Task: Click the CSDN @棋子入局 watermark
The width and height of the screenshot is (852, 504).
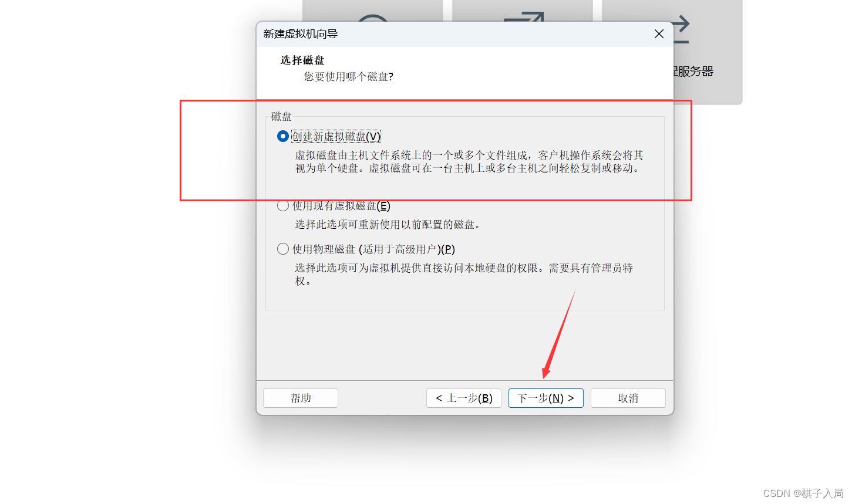Action: 803,493
